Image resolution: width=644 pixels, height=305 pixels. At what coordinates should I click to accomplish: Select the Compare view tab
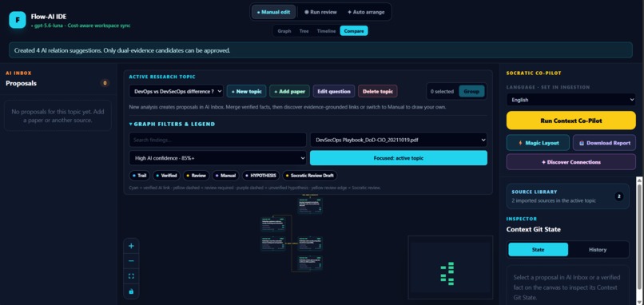pyautogui.click(x=354, y=31)
